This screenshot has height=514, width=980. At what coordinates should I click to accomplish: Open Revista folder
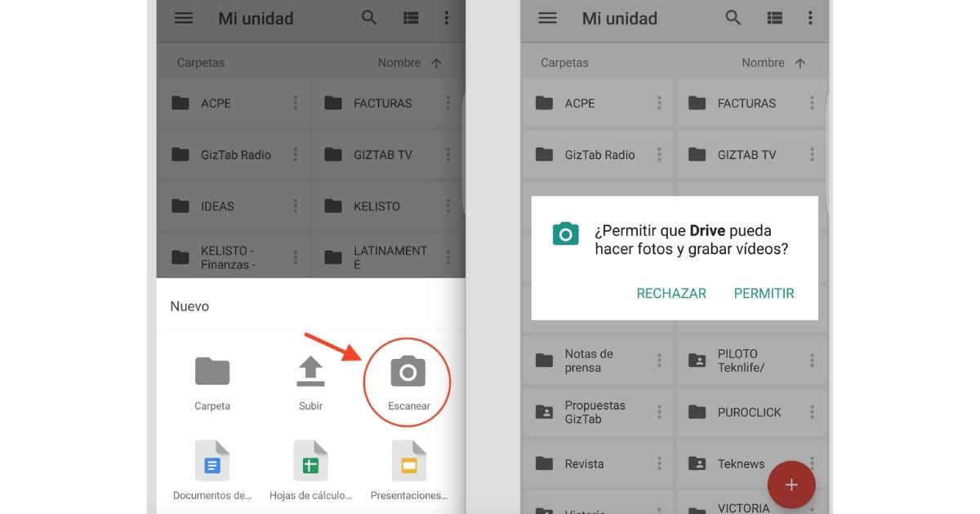598,463
